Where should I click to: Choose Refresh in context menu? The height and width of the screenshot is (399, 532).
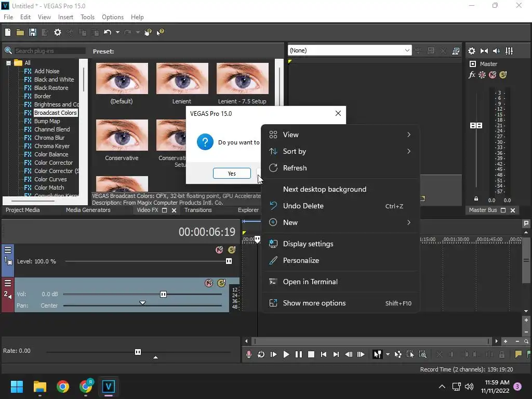coord(340,168)
